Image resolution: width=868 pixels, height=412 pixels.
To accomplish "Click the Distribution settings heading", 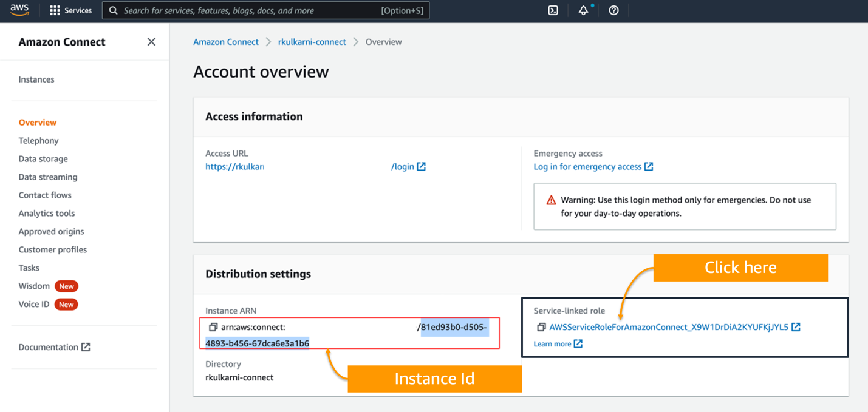I will click(x=258, y=274).
